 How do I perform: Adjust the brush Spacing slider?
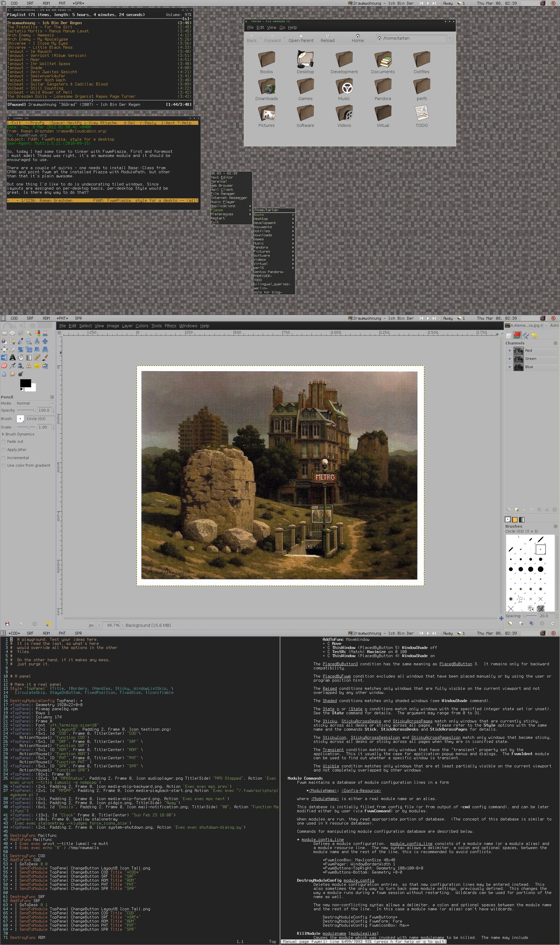point(530,616)
